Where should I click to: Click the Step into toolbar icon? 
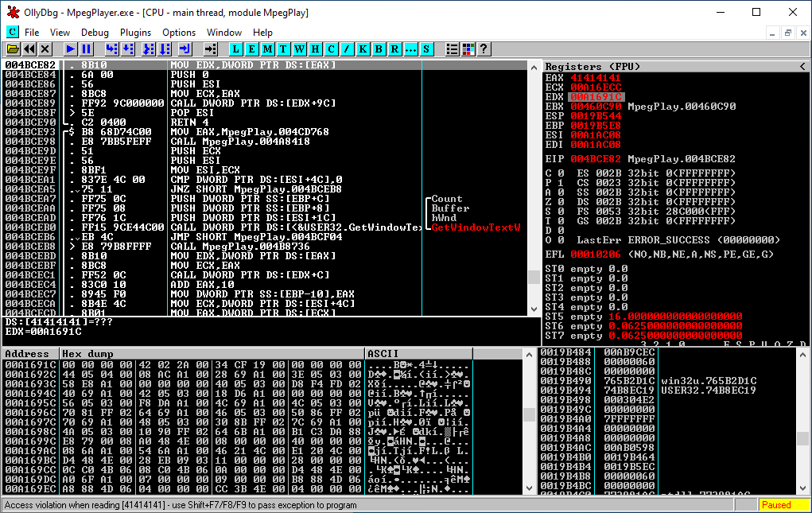112,49
